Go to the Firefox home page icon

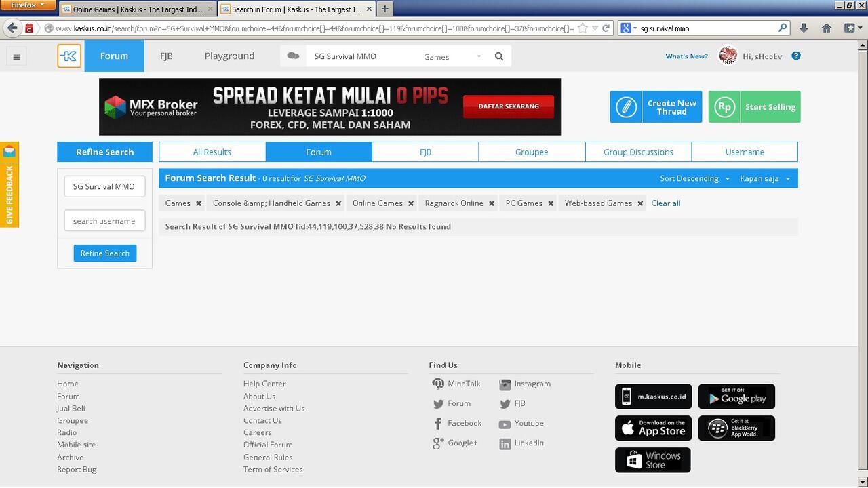pos(826,28)
